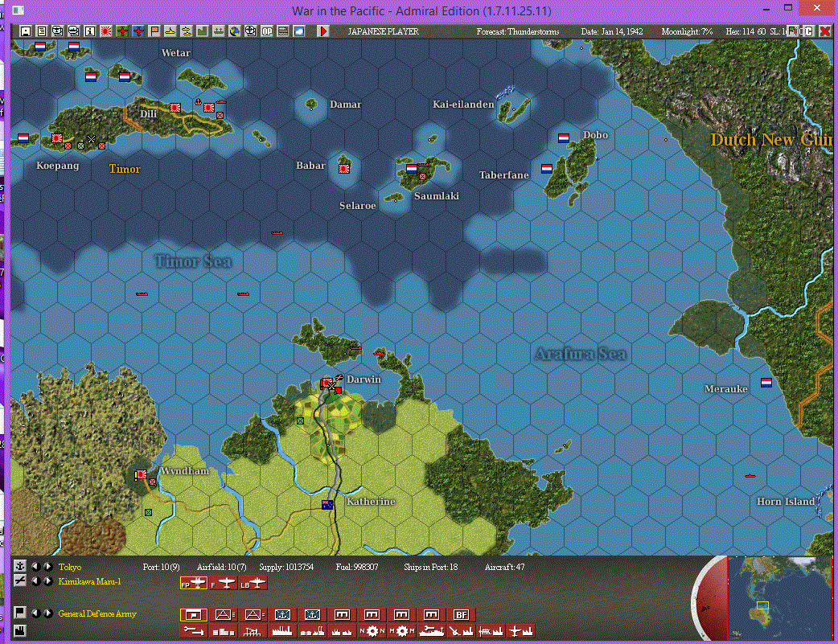
Task: Click the shipyard industry button
Action: [x=432, y=631]
